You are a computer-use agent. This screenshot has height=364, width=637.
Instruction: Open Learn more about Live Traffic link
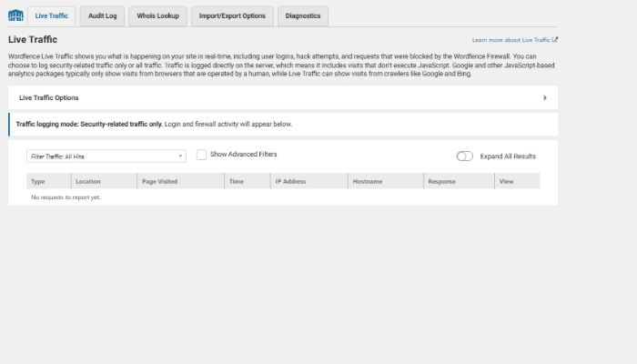tap(515, 40)
